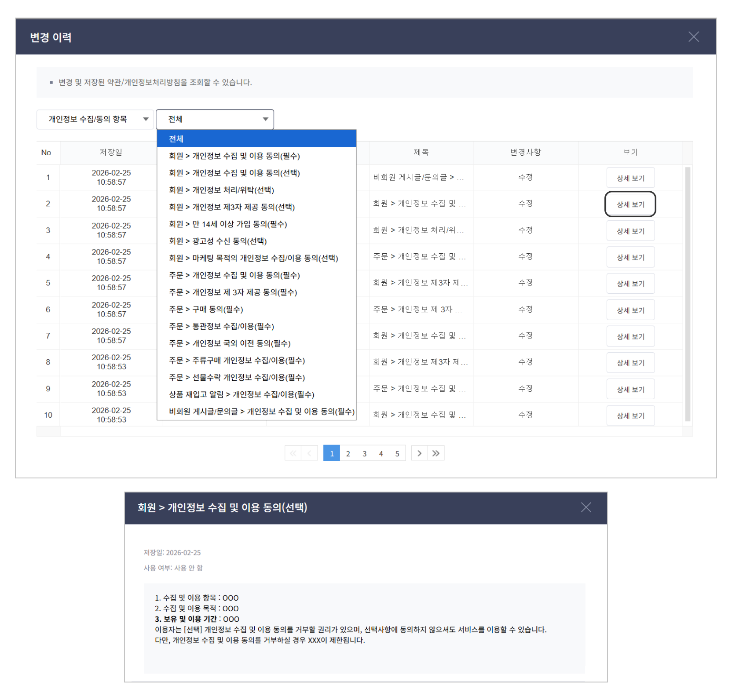Screen dimensions: 732x700
Task: Go to first page double arrow
Action: 293,453
